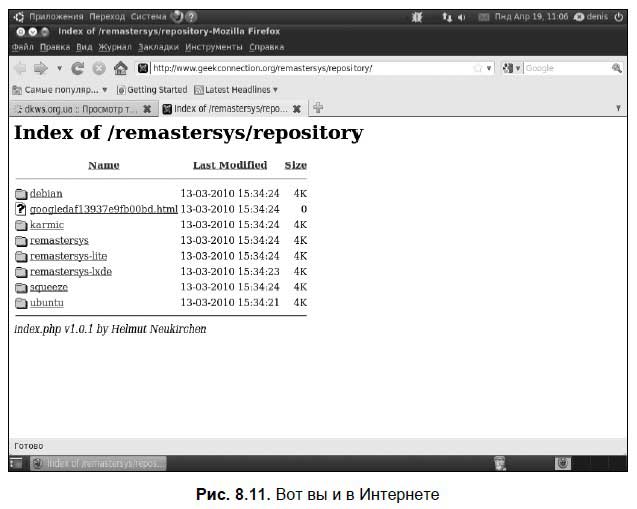Open the remastersys-lxde folder link
This screenshot has height=509, width=637.
click(71, 271)
